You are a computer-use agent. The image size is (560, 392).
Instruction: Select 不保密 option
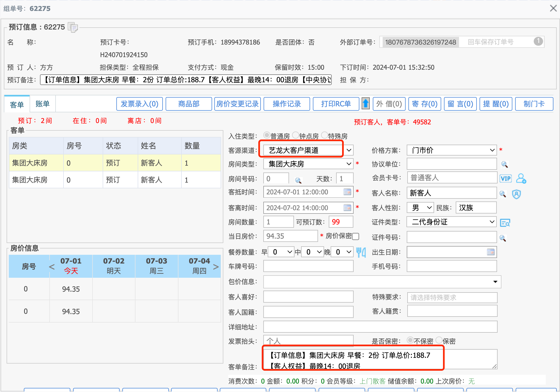point(410,340)
